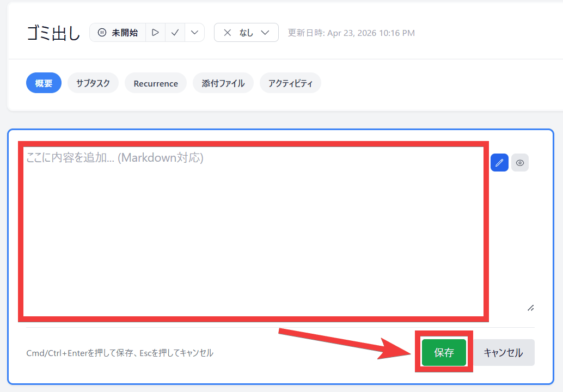Go to the 添付ファイル tab
This screenshot has height=392, width=563.
click(x=223, y=83)
